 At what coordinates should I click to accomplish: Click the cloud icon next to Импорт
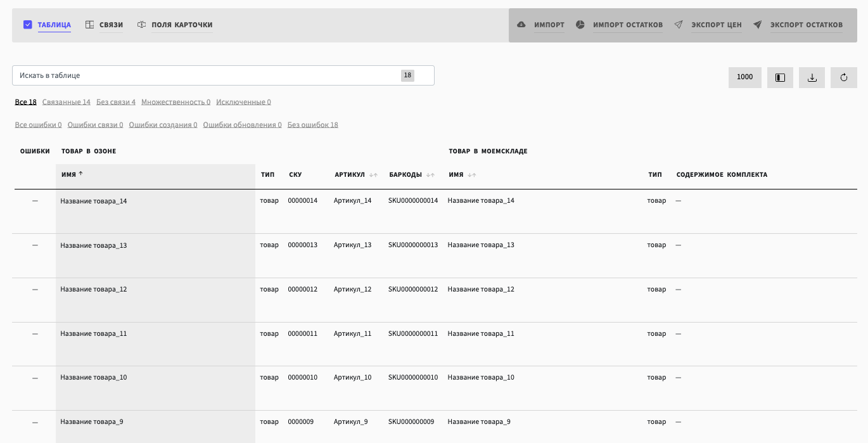click(x=521, y=25)
